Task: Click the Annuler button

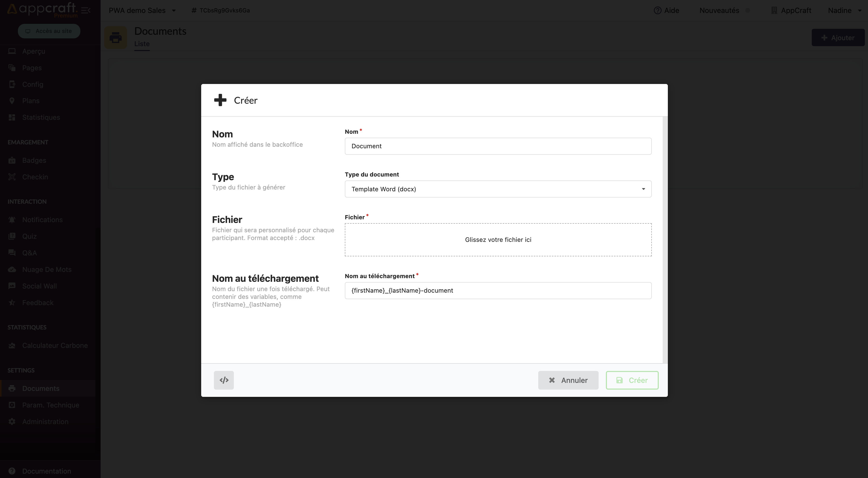Action: 568,380
